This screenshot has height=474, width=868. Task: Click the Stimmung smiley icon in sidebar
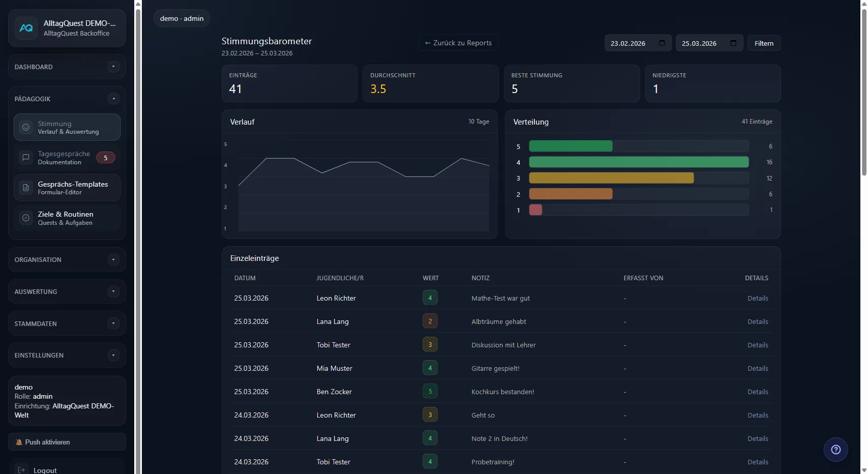pyautogui.click(x=26, y=127)
